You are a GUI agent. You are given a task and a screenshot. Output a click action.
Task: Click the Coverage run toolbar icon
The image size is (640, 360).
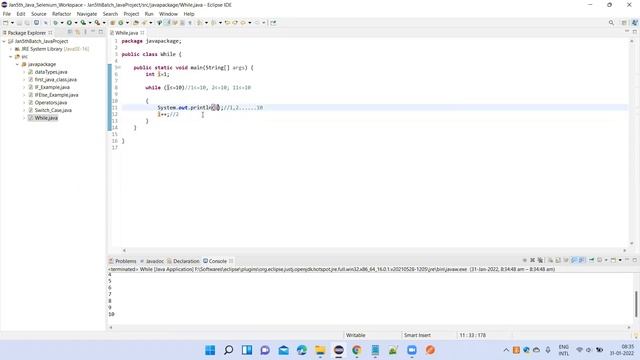click(83, 23)
